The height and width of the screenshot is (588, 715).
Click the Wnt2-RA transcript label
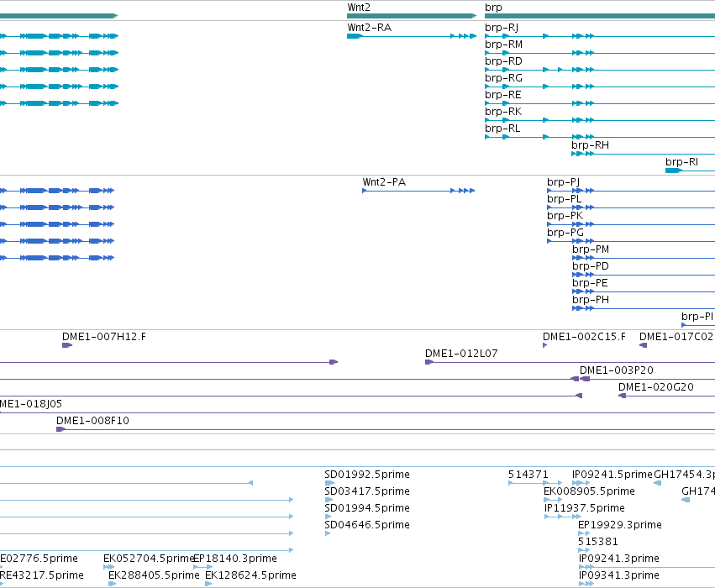[x=370, y=28]
